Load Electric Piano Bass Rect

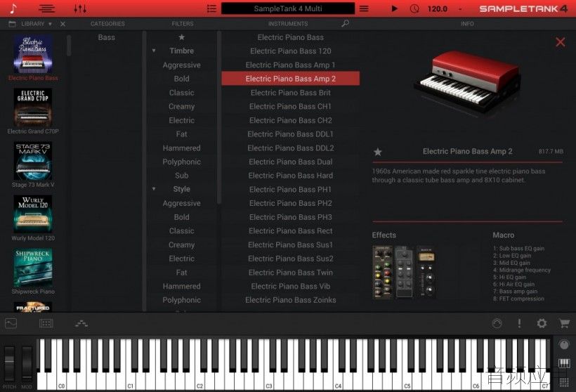coord(291,230)
